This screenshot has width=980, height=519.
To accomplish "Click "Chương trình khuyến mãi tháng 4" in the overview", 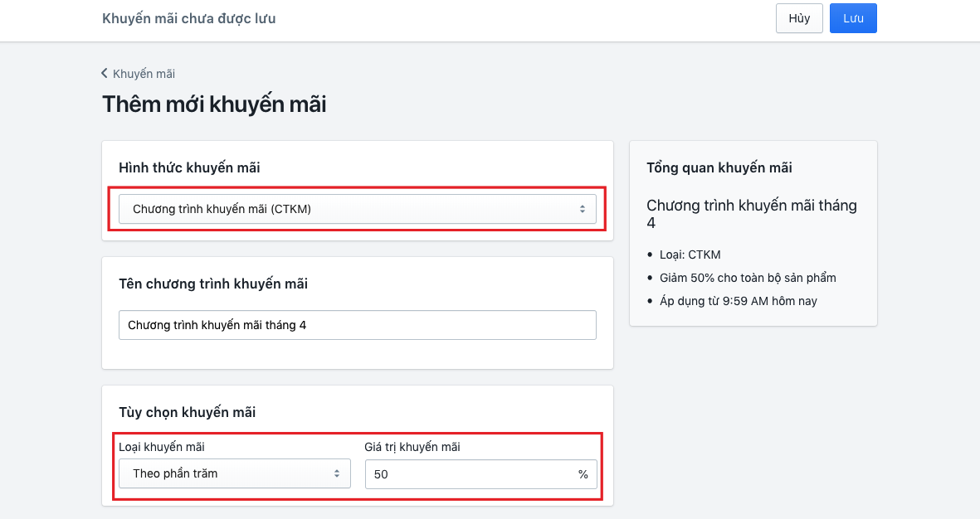I will point(751,214).
